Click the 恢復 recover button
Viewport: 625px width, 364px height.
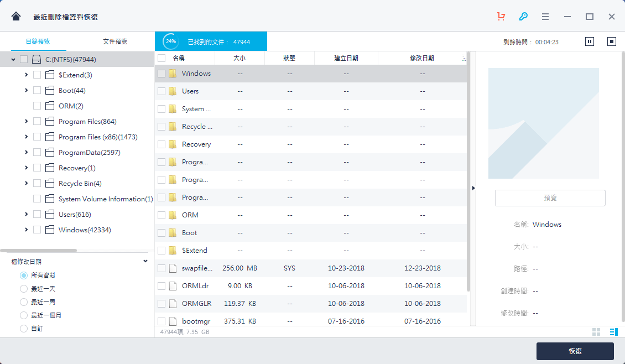[575, 351]
